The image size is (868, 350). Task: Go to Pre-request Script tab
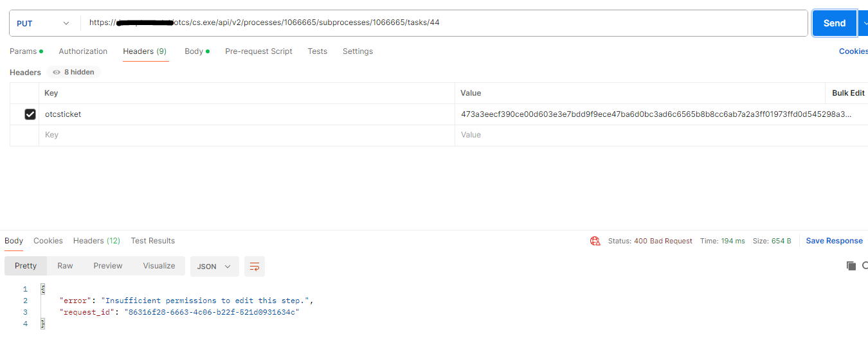[x=258, y=51]
